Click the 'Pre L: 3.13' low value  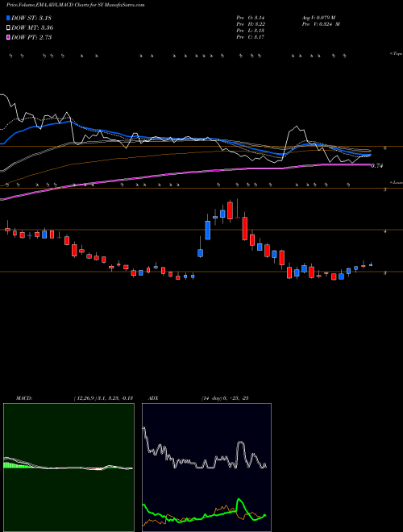[x=251, y=31]
